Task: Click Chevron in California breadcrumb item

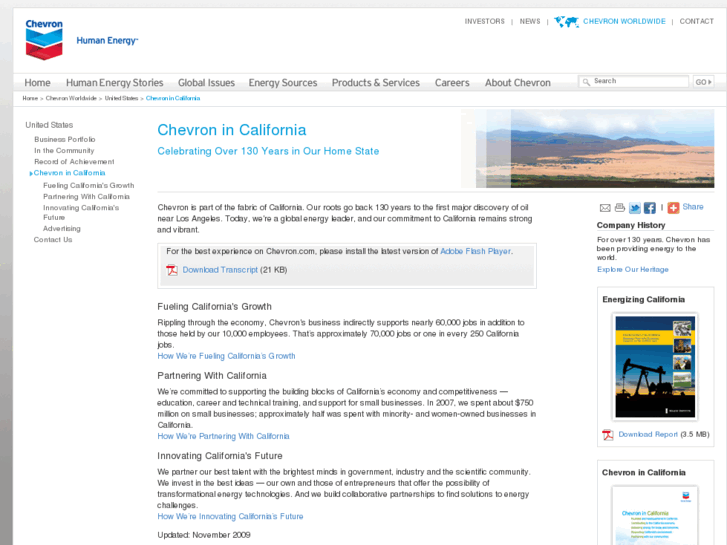Action: tap(173, 98)
